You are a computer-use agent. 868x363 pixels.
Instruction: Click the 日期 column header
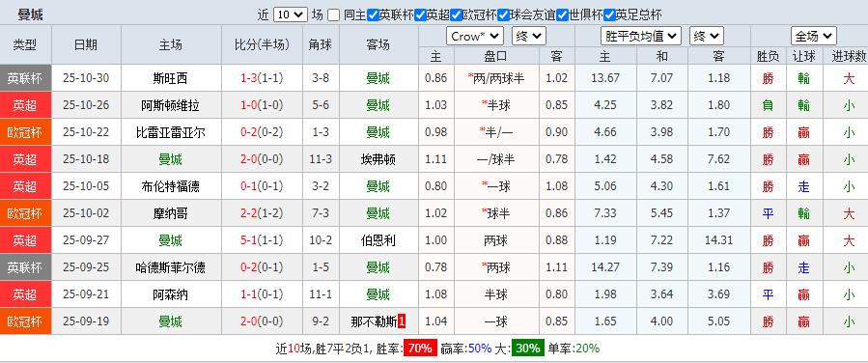click(86, 44)
